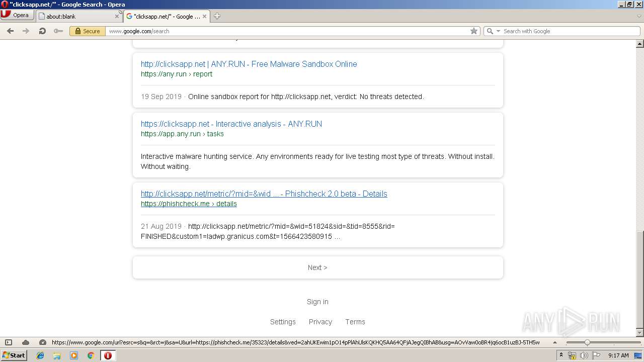Viewport: 644px width, 362px height.
Task: Go forward with the forward arrow
Action: point(26,31)
